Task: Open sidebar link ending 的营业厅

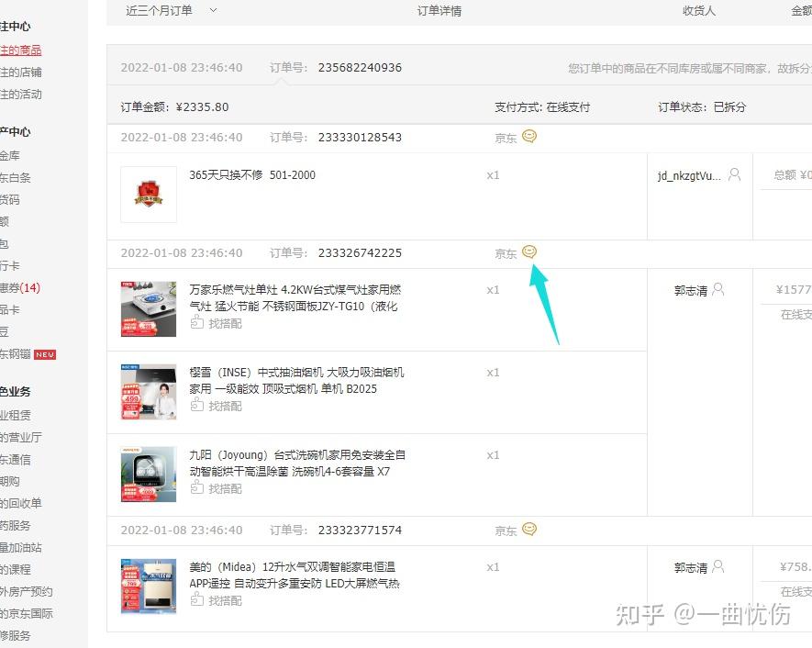Action: tap(21, 437)
